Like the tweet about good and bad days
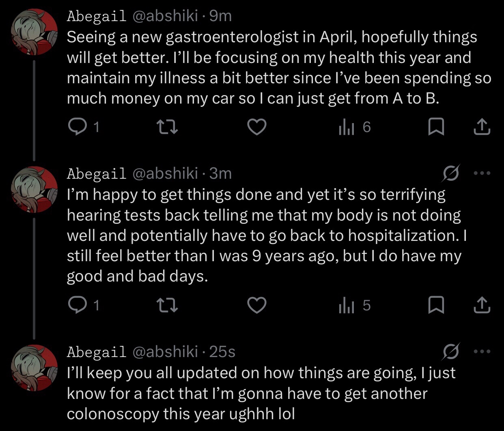Screen dimensions: 504x431 (257, 305)
